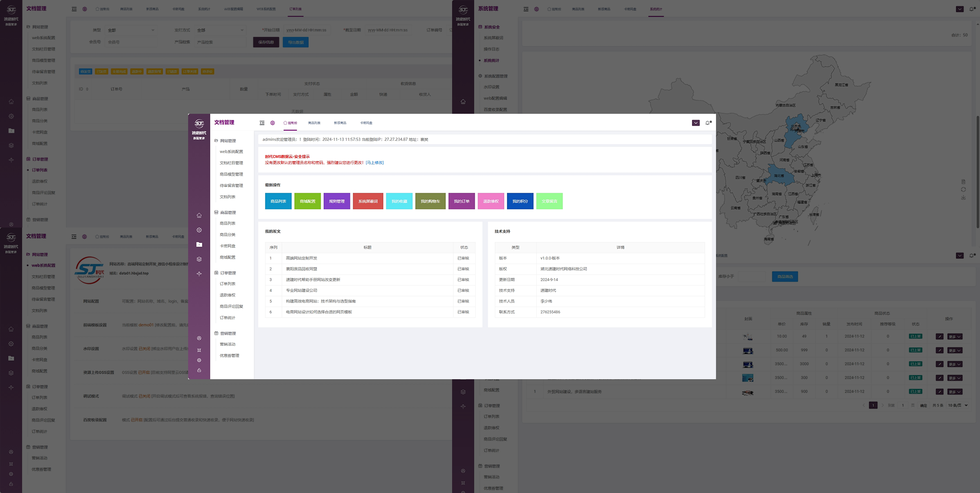Open the 更多 dropdown in the 500.00 product row
The height and width of the screenshot is (493, 980).
(x=954, y=351)
